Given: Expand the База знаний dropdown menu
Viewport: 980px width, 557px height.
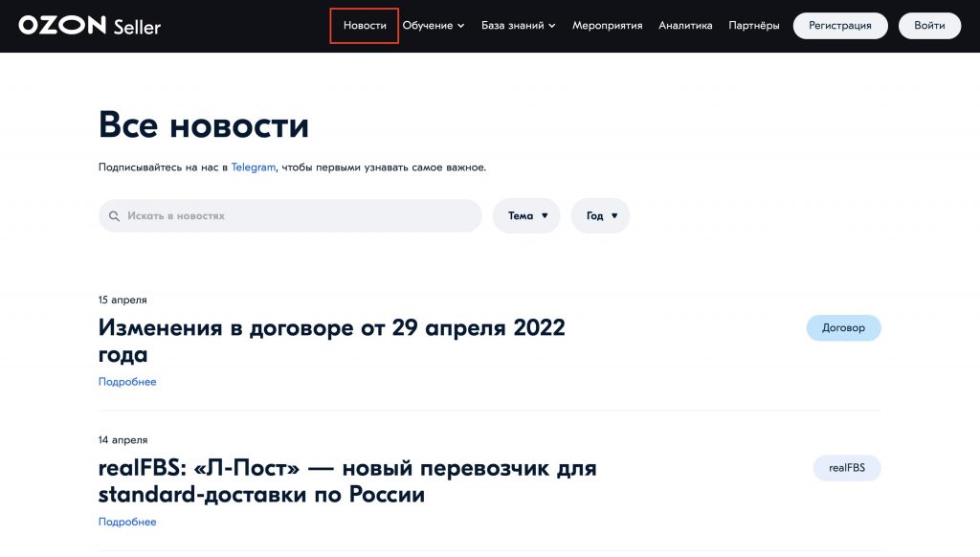Looking at the screenshot, I should point(518,26).
